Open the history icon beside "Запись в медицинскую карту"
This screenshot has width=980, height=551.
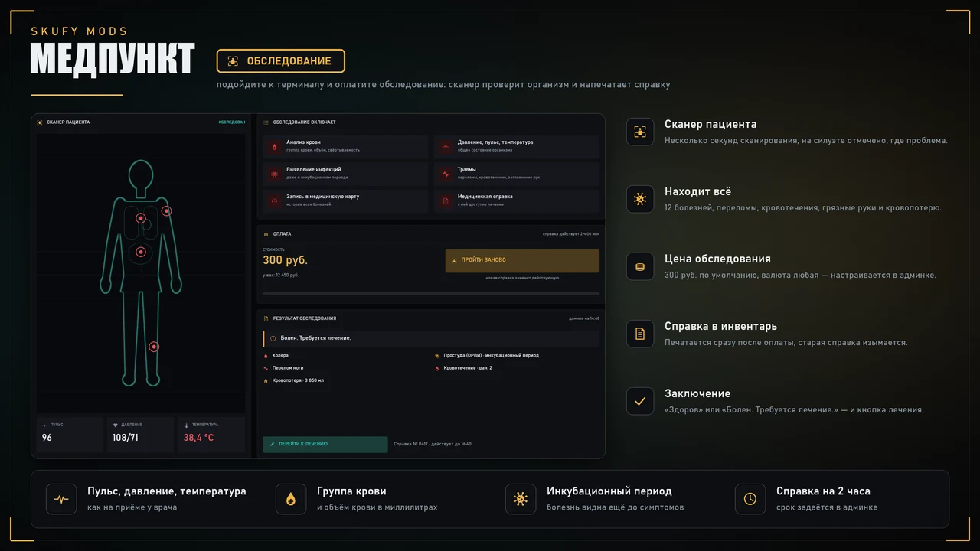274,201
